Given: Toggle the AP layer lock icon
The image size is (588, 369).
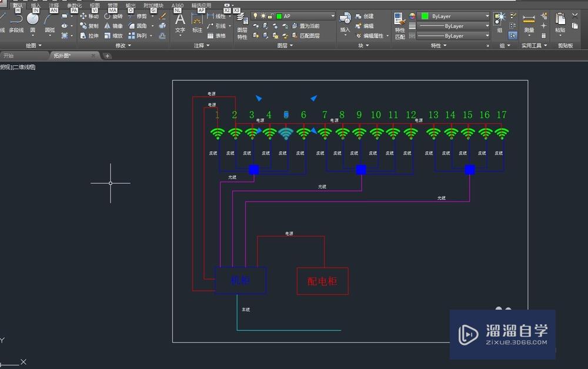Looking at the screenshot, I should click(x=270, y=16).
